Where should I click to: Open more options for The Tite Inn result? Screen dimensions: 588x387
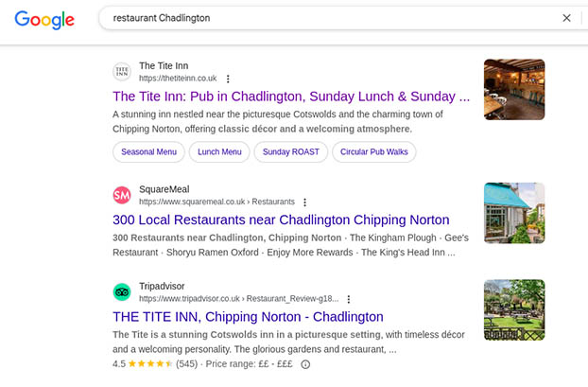[228, 79]
